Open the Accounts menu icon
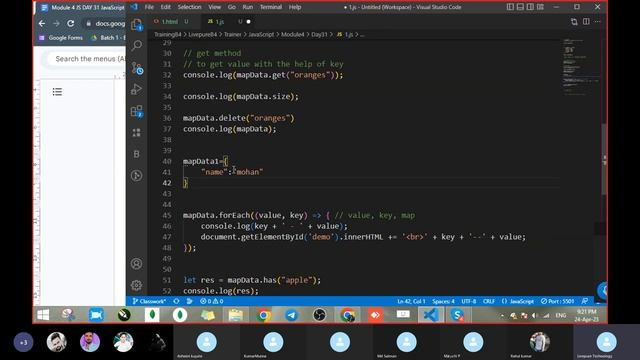This screenshot has height=360, width=640. (137, 264)
